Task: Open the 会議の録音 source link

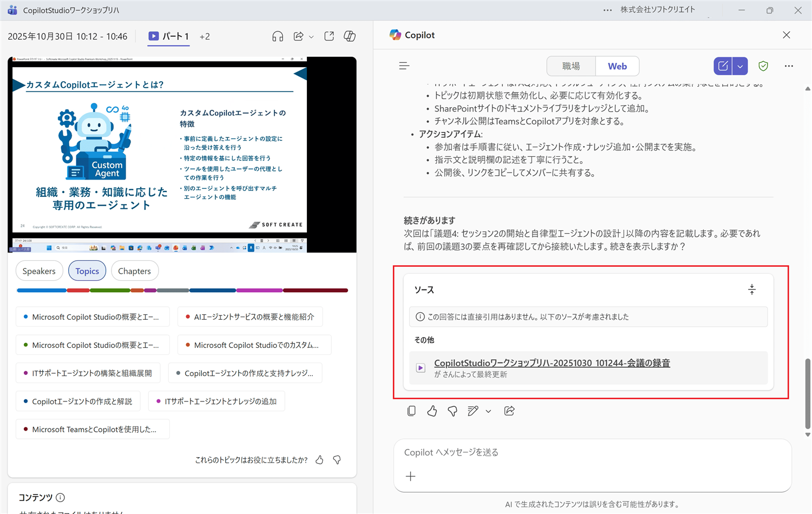Action: pyautogui.click(x=551, y=363)
